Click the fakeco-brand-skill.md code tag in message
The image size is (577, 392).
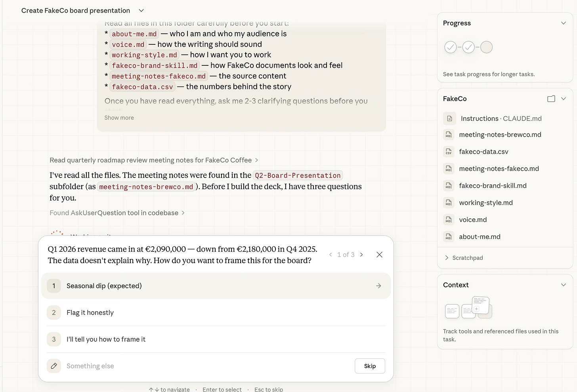155,66
